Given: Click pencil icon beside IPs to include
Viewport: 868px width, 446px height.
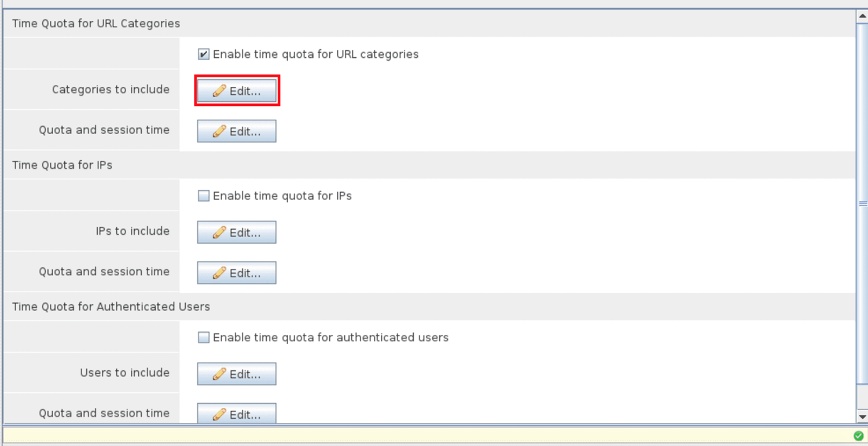Looking at the screenshot, I should point(219,233).
